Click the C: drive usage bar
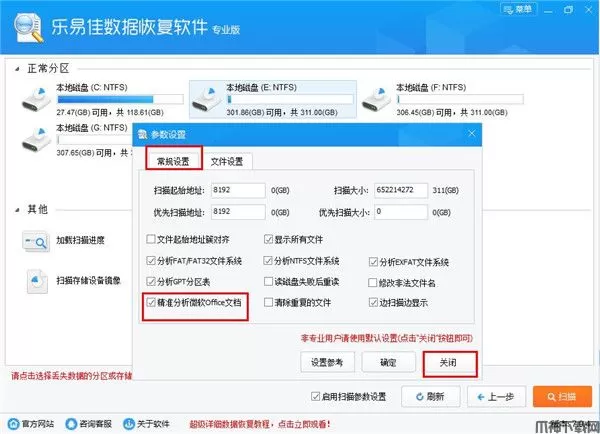The height and width of the screenshot is (434, 600). (120, 100)
